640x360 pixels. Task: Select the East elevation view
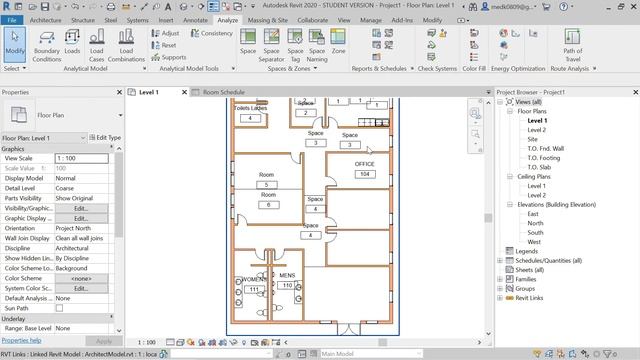pos(533,214)
